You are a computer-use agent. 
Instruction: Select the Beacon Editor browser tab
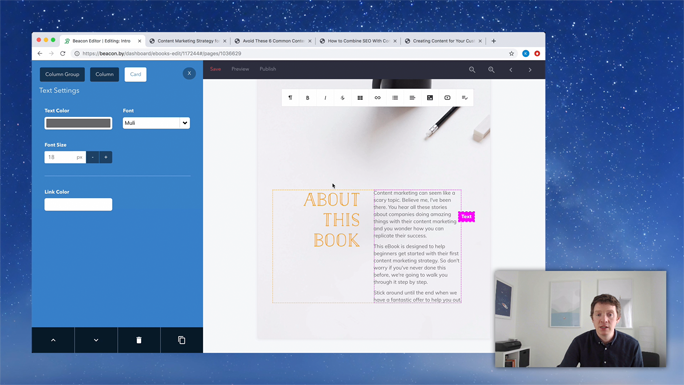pyautogui.click(x=101, y=41)
